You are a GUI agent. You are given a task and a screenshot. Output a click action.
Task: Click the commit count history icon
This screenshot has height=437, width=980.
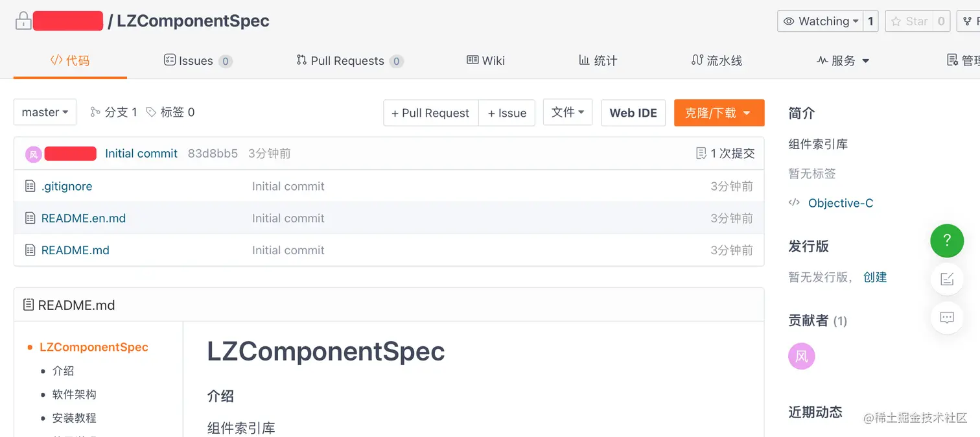click(701, 154)
